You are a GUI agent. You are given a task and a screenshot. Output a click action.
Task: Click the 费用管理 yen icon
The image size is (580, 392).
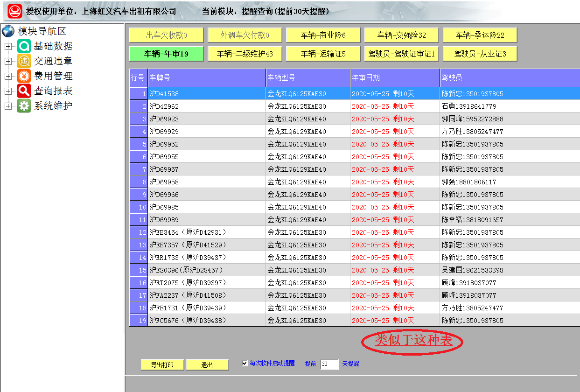[24, 76]
